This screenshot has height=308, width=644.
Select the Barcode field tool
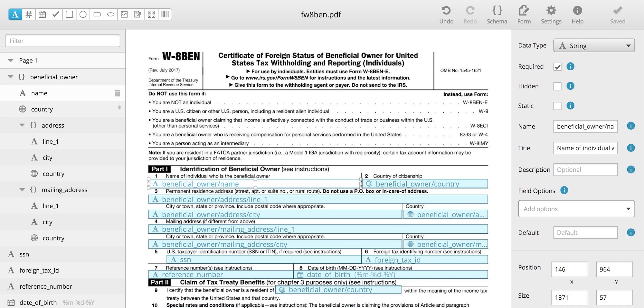[x=165, y=14]
